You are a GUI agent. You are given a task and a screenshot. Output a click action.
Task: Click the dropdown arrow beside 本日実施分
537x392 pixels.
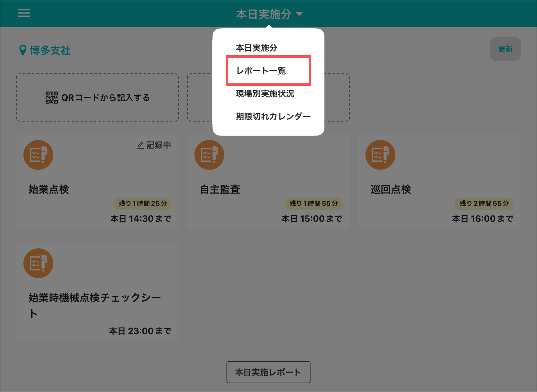point(299,14)
